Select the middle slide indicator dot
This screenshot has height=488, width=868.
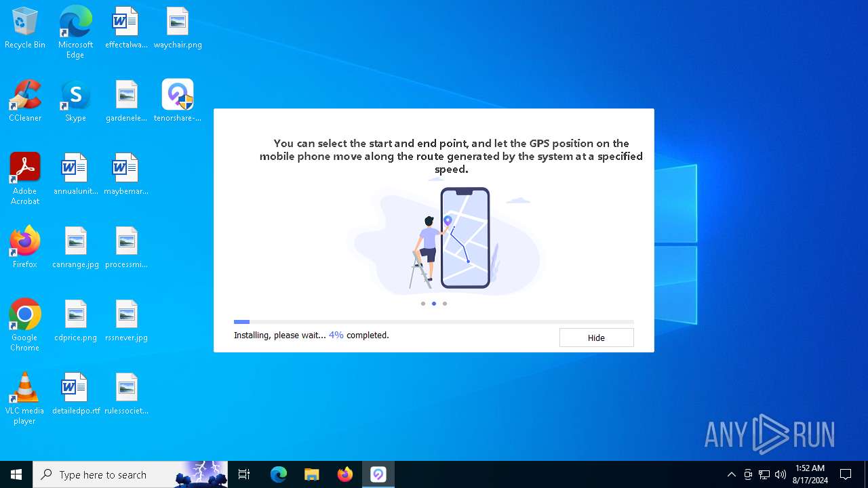tap(434, 304)
